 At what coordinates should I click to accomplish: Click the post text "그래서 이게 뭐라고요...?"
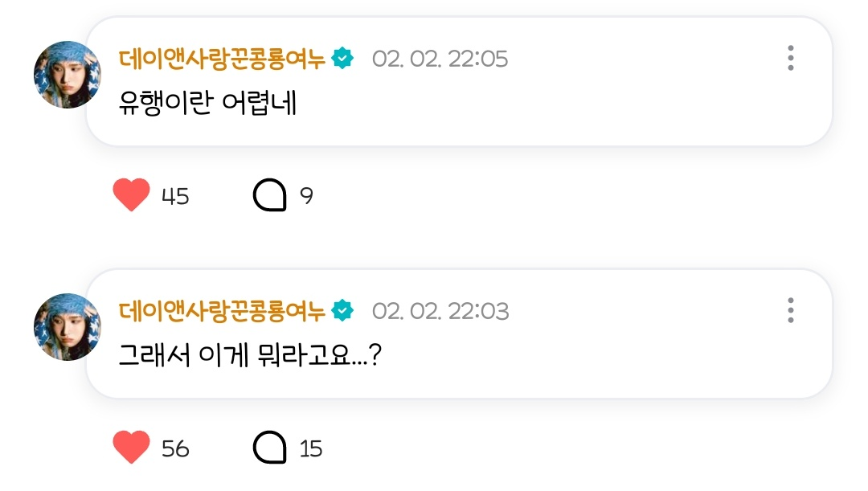[249, 356]
